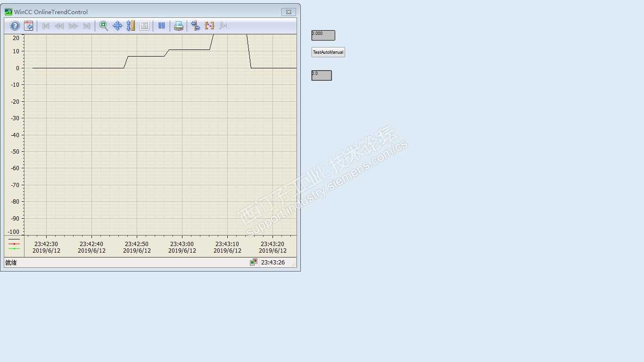This screenshot has width=644, height=362.
Task: Print the trend with printer icon
Action: (x=179, y=26)
